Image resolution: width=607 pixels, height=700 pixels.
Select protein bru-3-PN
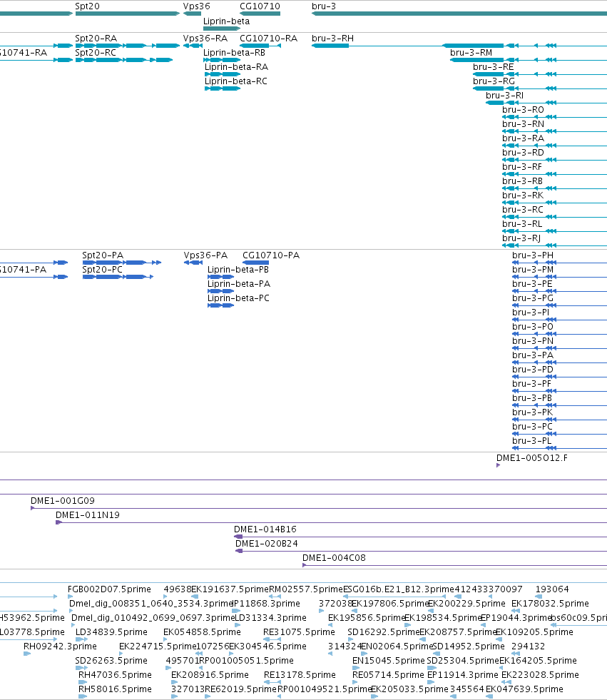[x=533, y=341]
